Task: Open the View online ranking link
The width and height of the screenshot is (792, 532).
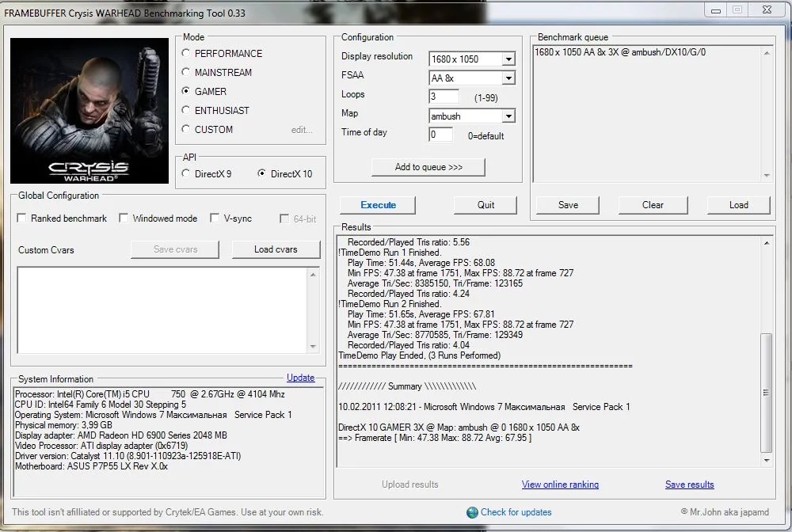Action: pyautogui.click(x=560, y=484)
